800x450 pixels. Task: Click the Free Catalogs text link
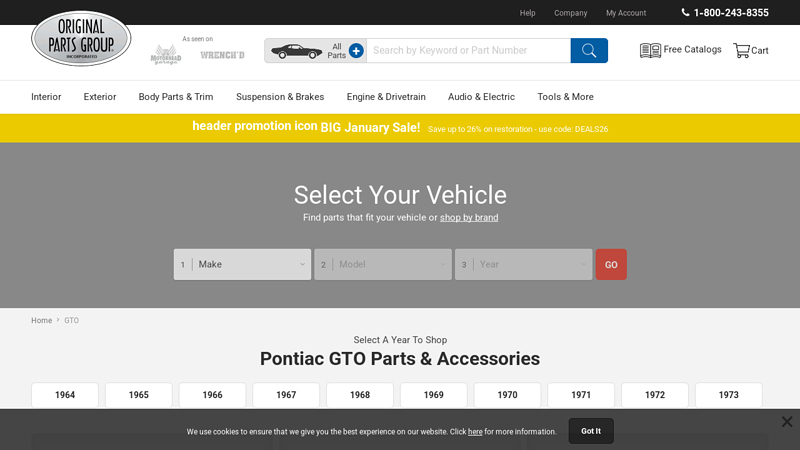click(x=692, y=49)
